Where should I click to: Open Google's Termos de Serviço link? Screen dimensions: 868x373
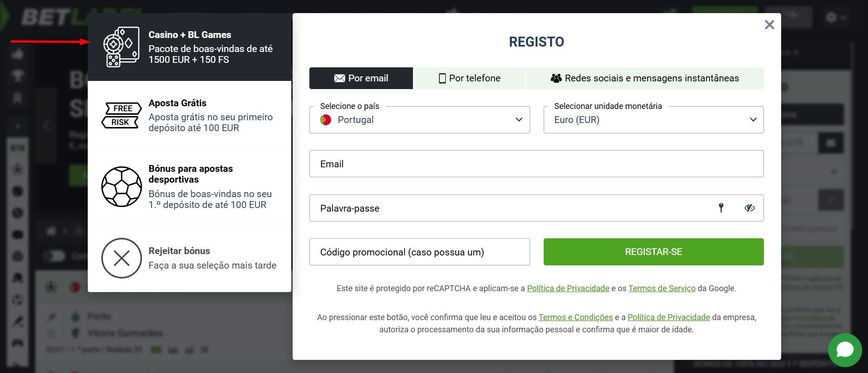[x=662, y=288]
